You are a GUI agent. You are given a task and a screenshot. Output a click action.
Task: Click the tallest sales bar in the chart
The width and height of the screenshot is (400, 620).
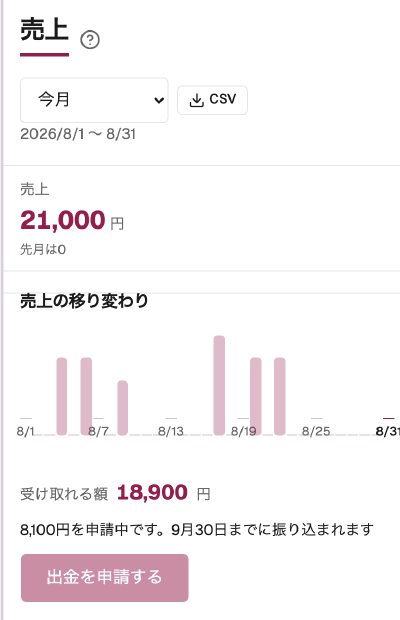point(219,385)
